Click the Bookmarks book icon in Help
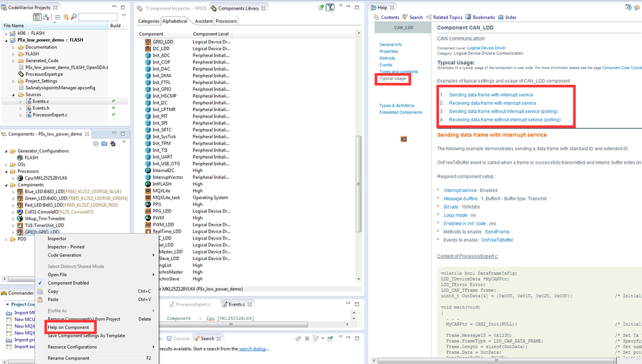Screen dimensions: 642x364 468,17
